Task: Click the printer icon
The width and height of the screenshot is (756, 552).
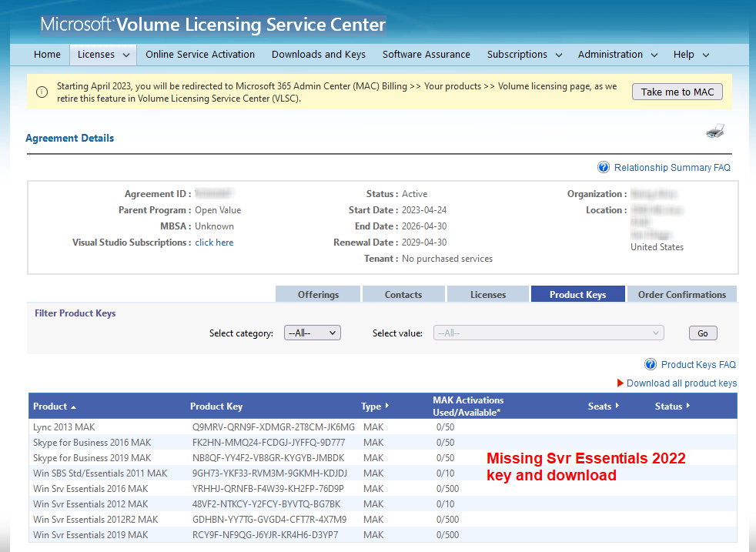Action: coord(715,131)
